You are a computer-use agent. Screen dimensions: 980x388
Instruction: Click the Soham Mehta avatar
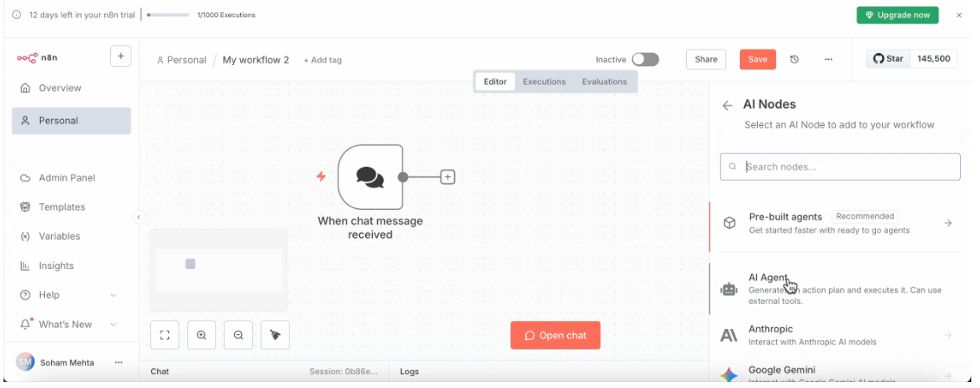(25, 362)
